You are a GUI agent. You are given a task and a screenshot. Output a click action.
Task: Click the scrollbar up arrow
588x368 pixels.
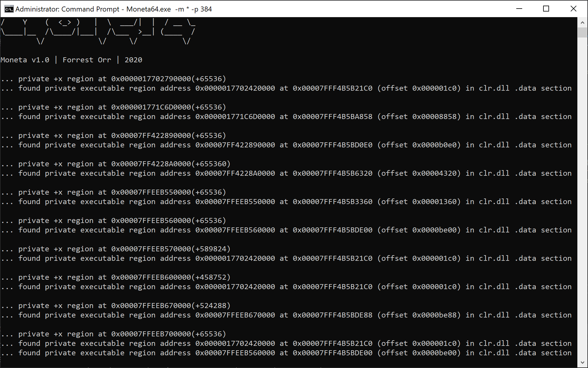582,22
